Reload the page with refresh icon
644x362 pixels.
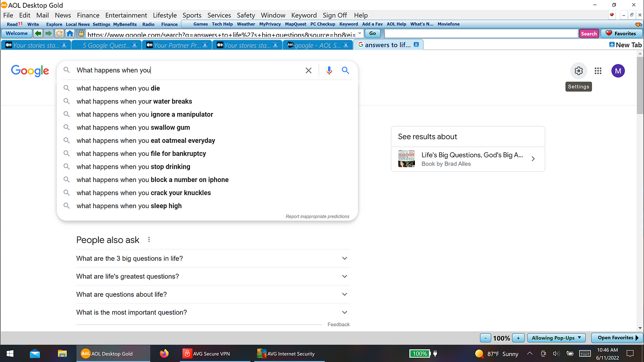click(59, 34)
